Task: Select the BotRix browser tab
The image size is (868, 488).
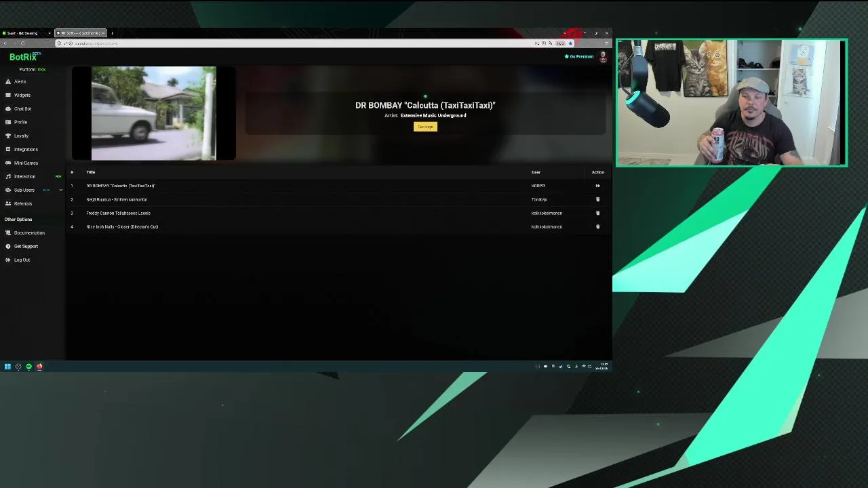Action: pos(80,33)
